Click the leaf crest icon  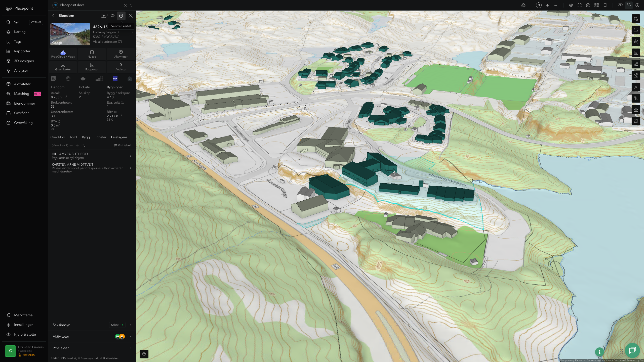(x=83, y=79)
